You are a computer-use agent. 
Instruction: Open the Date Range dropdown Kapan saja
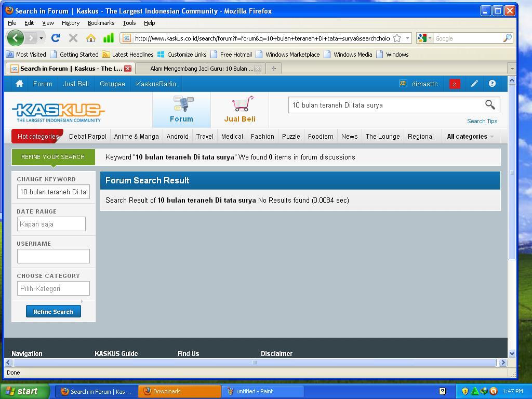pyautogui.click(x=51, y=224)
